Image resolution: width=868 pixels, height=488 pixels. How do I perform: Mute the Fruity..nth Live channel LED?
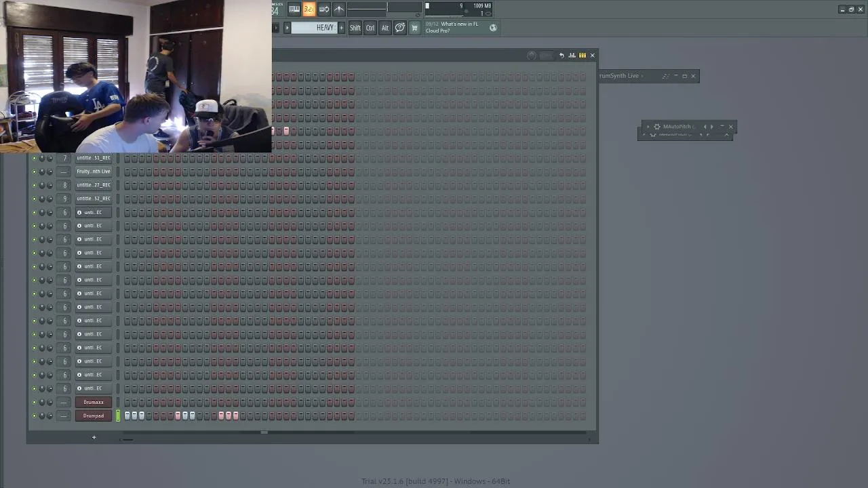pos(34,171)
